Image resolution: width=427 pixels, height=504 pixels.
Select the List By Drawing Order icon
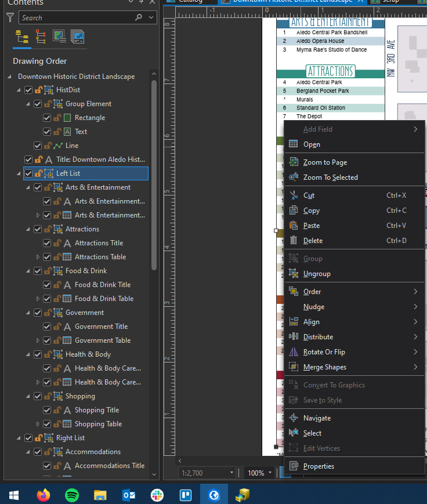tap(22, 37)
